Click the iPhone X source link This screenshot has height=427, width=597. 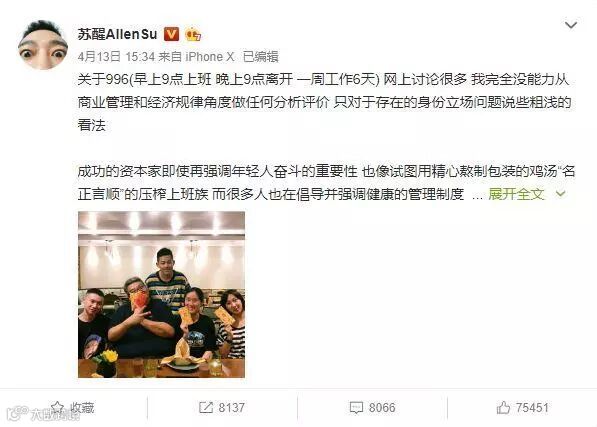click(210, 57)
